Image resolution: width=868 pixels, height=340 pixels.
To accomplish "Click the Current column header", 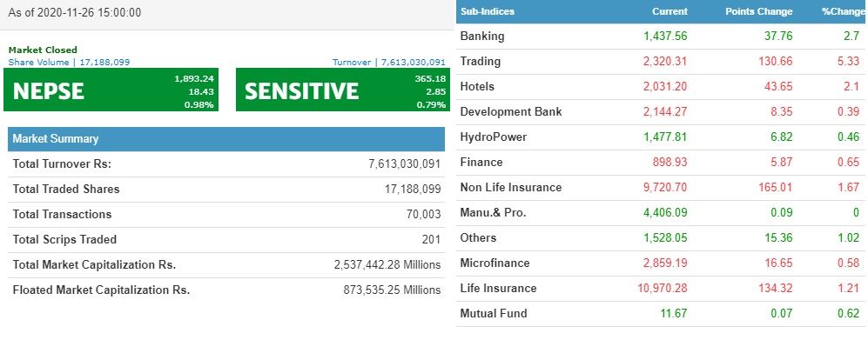I will click(x=670, y=11).
